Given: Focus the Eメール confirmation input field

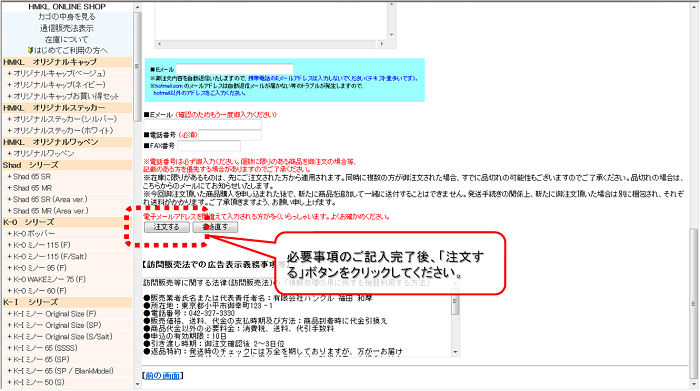Looking at the screenshot, I should [x=202, y=125].
